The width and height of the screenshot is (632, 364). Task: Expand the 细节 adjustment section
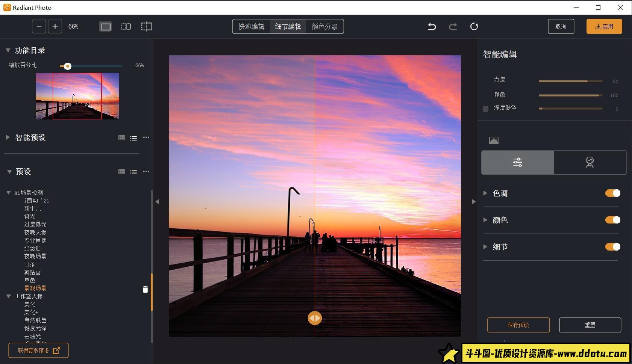485,247
